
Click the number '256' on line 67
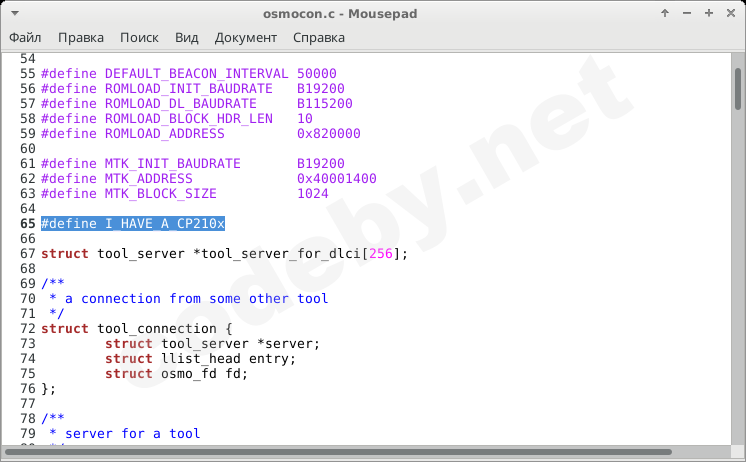[x=381, y=254]
